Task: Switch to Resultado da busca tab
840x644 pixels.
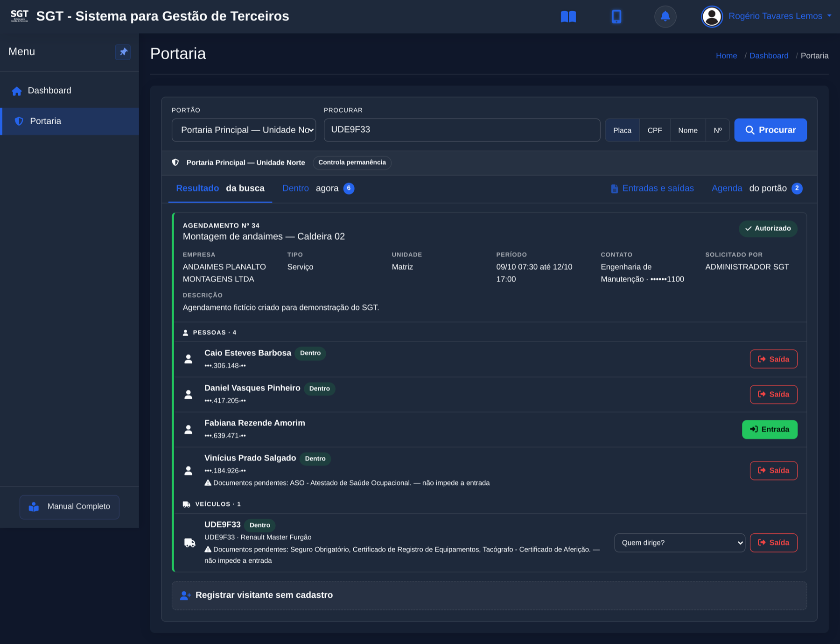Action: coord(220,188)
